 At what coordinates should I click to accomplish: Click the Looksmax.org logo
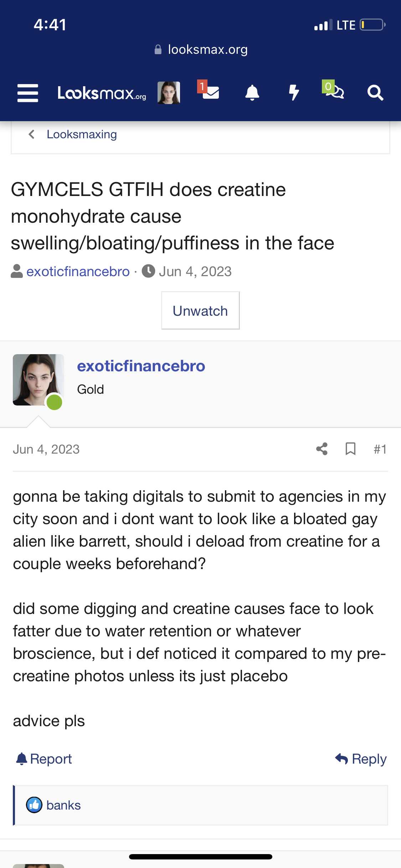(x=102, y=93)
